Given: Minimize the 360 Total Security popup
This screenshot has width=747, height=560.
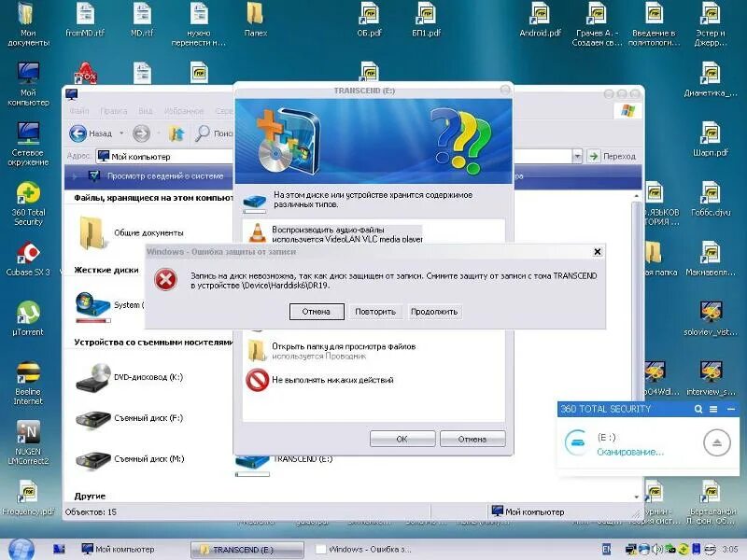Looking at the screenshot, I should (731, 409).
